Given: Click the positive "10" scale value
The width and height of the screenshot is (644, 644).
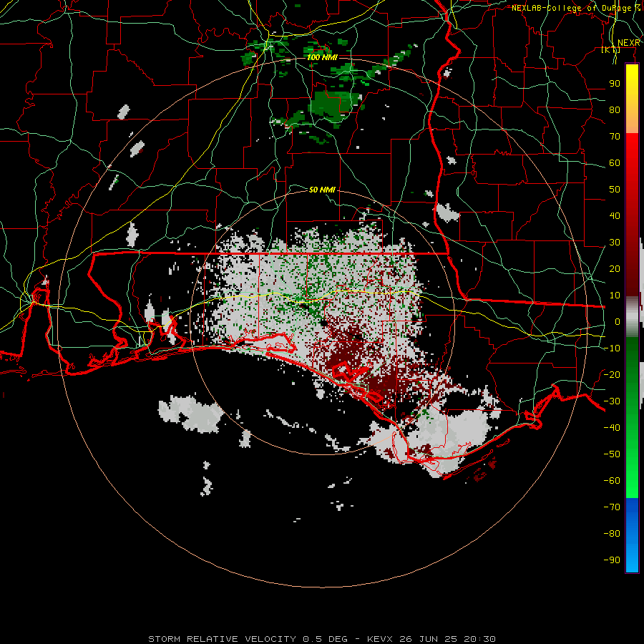Looking at the screenshot, I should [615, 296].
